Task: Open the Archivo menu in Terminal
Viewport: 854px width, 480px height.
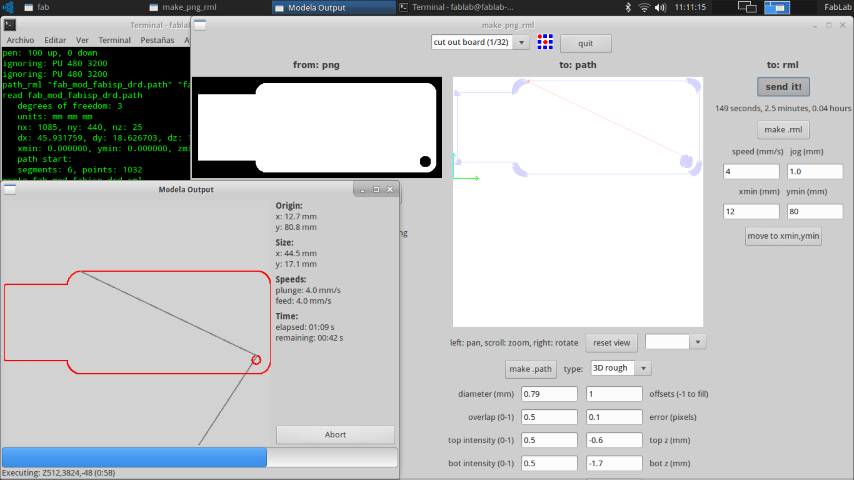Action: pyautogui.click(x=20, y=40)
